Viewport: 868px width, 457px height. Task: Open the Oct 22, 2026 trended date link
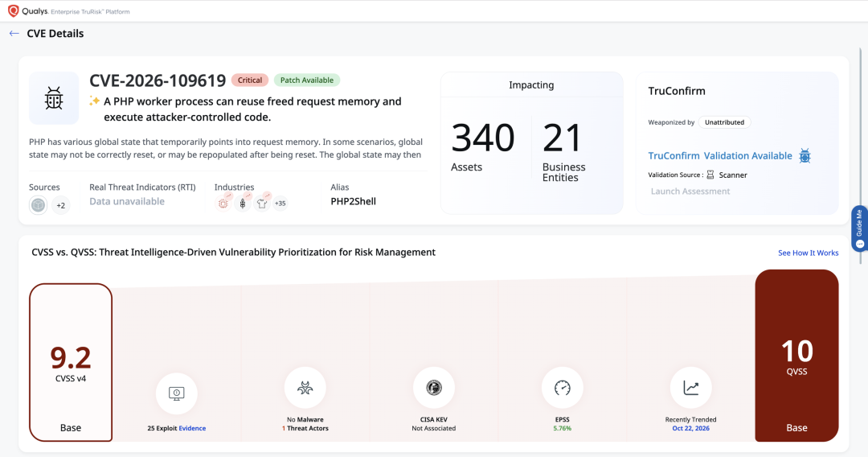pos(691,428)
